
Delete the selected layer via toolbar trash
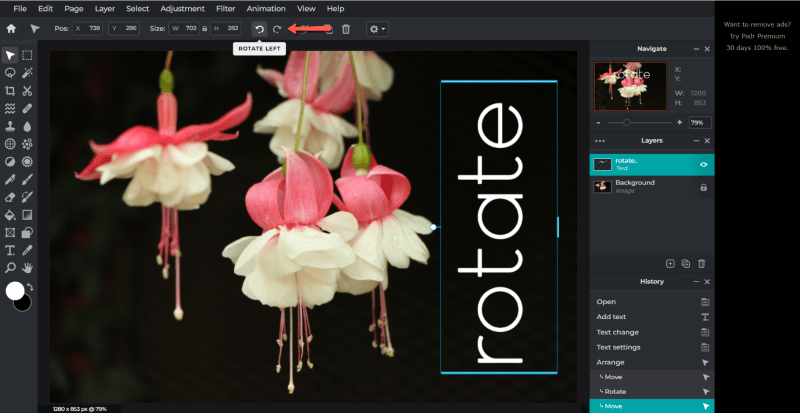346,29
